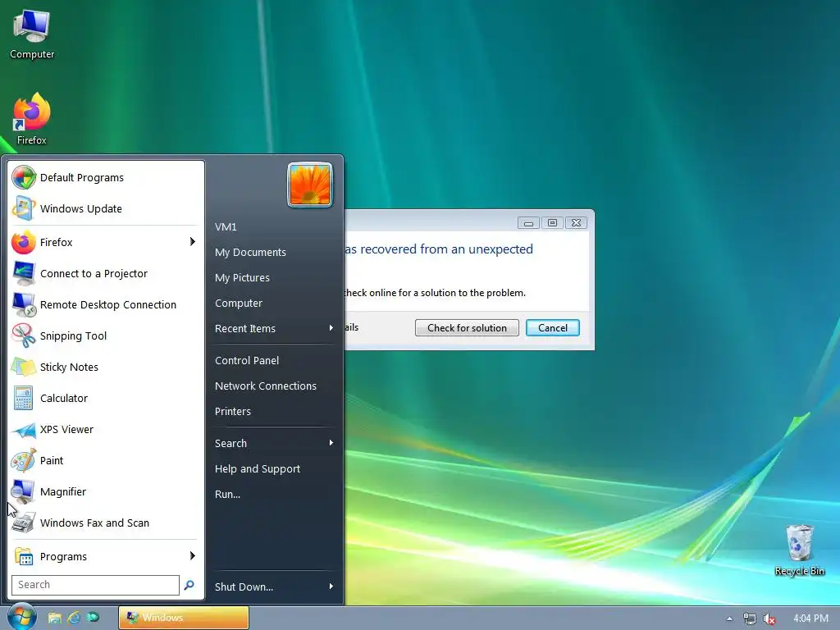840x630 pixels.
Task: Maximize the recovery dialog window
Action: click(552, 223)
